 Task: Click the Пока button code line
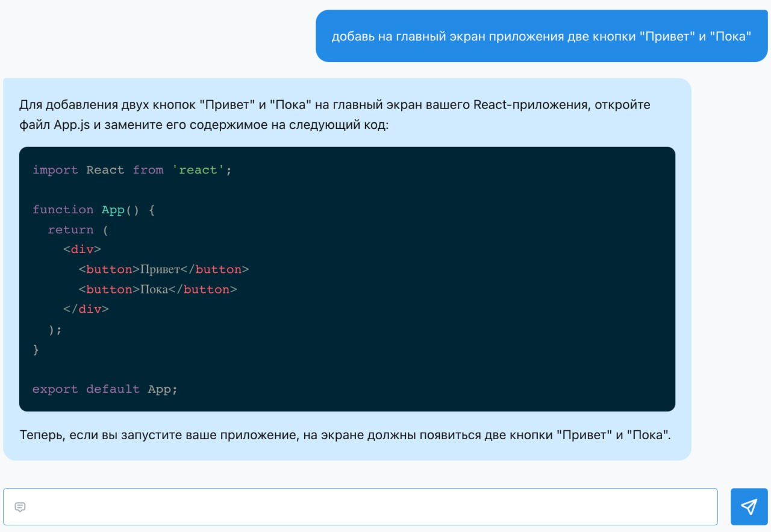tap(157, 289)
